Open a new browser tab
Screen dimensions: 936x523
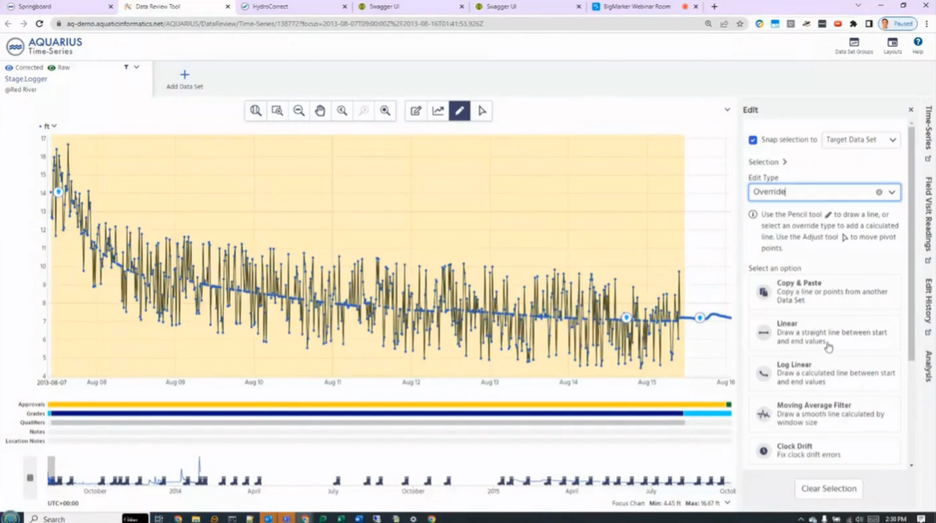715,7
